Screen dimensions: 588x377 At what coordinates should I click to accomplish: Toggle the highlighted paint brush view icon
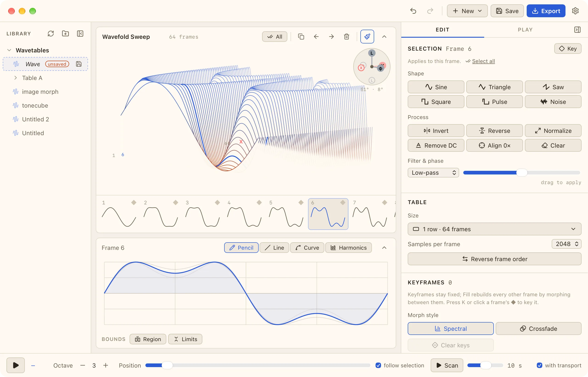point(367,37)
